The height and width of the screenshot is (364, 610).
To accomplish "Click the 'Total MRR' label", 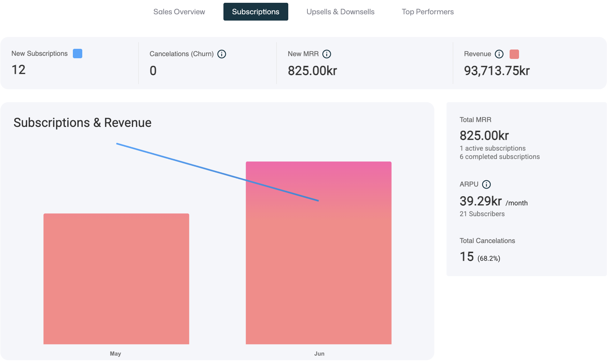I will pyautogui.click(x=475, y=120).
